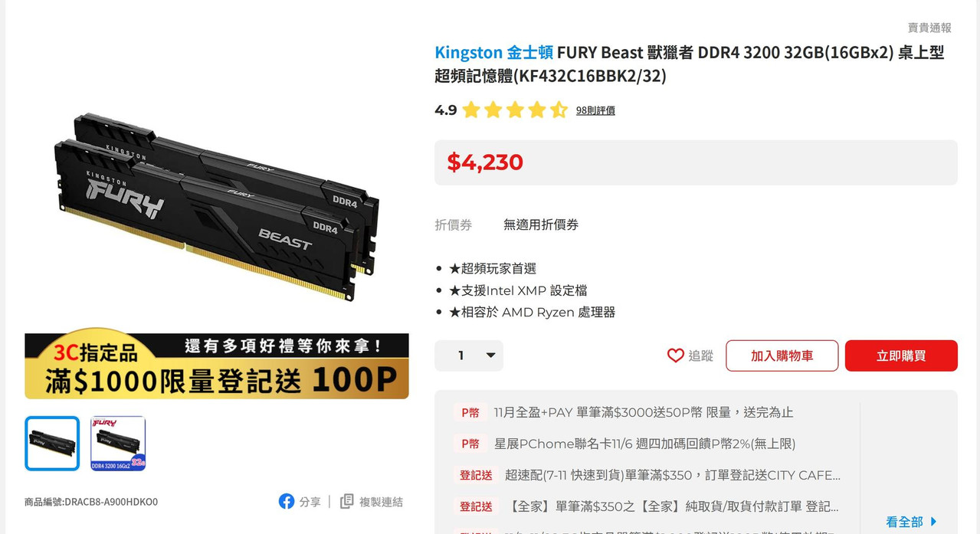Image resolution: width=980 pixels, height=534 pixels.
Task: Click the 【全家】單筆滿$350 promotion text
Action: [x=673, y=506]
